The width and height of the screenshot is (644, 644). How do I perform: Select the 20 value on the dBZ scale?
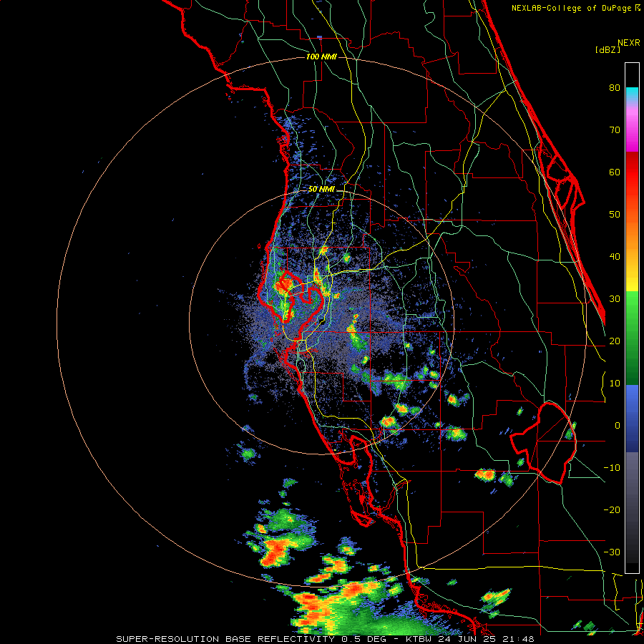coord(614,341)
